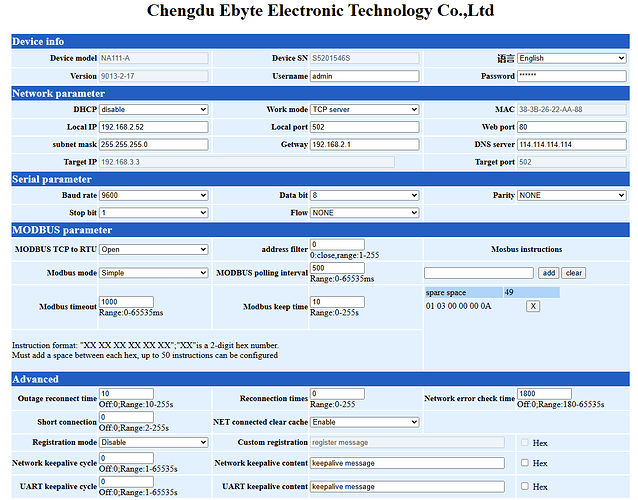Open the language dropdown

(571, 58)
